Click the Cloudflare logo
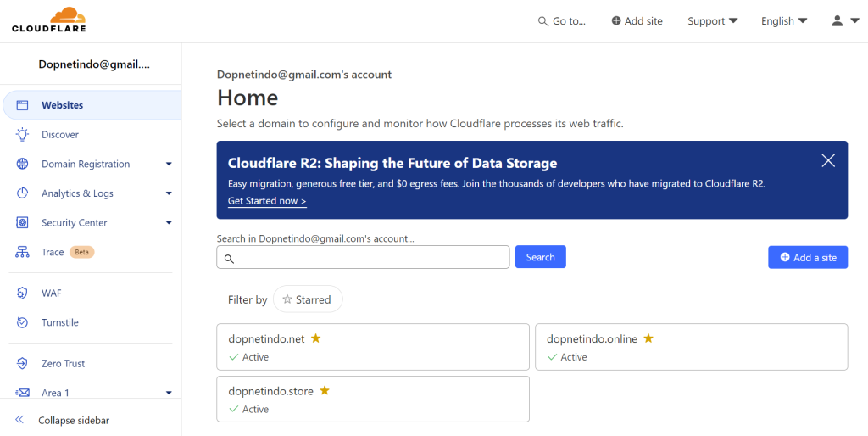The image size is (868, 436). click(48, 20)
